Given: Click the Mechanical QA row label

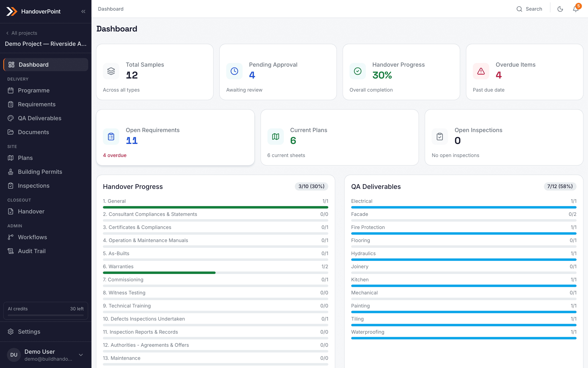Looking at the screenshot, I should point(364,293).
